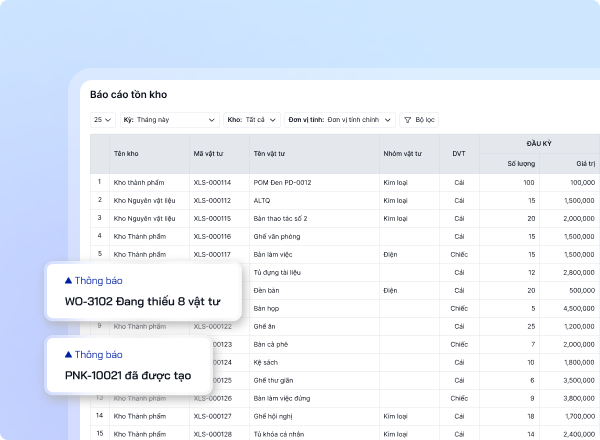Click the POM Đen PD-0012 item name

click(x=282, y=183)
